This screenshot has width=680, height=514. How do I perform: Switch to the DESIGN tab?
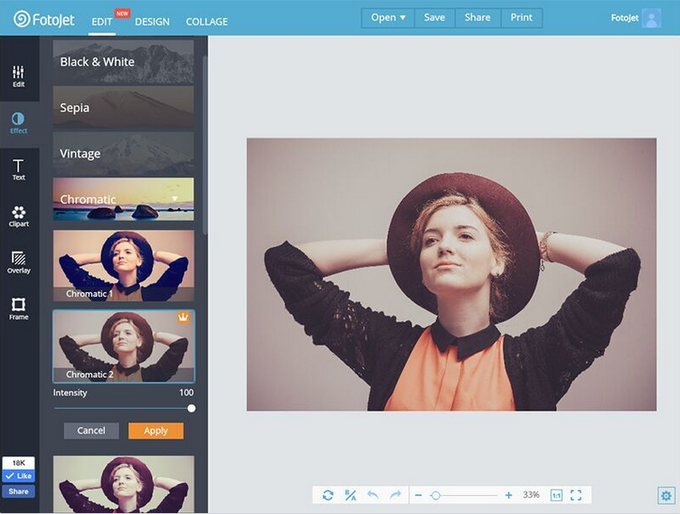pyautogui.click(x=152, y=22)
